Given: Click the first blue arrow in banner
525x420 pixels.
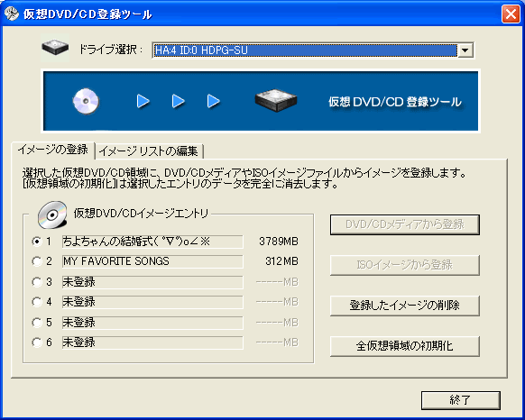Looking at the screenshot, I should click(x=143, y=101).
